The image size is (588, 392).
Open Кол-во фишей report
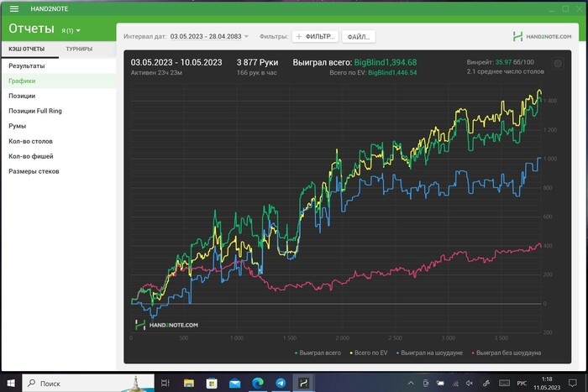tap(59, 156)
